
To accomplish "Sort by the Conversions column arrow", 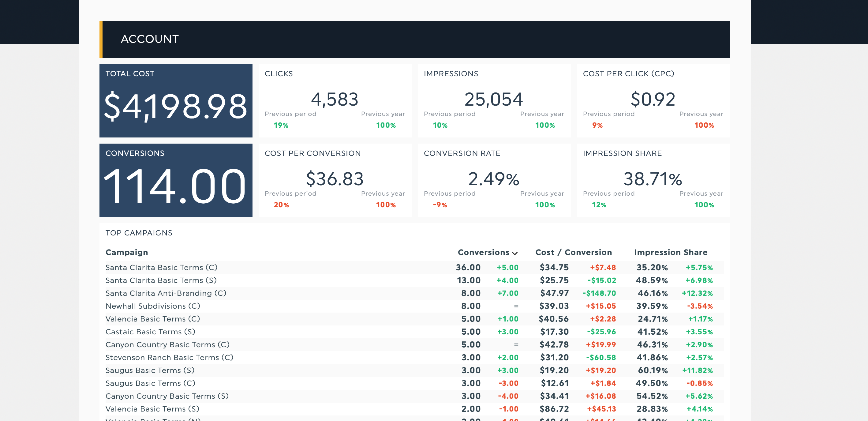I will [514, 253].
